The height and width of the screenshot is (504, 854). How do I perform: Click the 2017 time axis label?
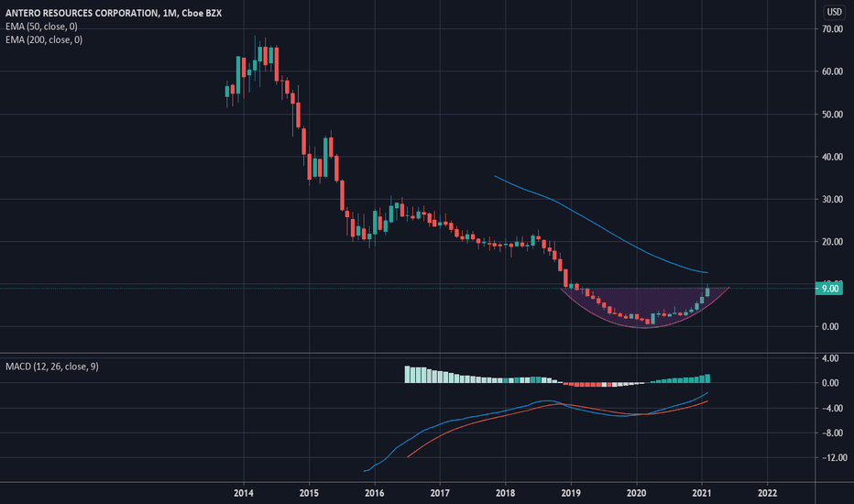440,493
